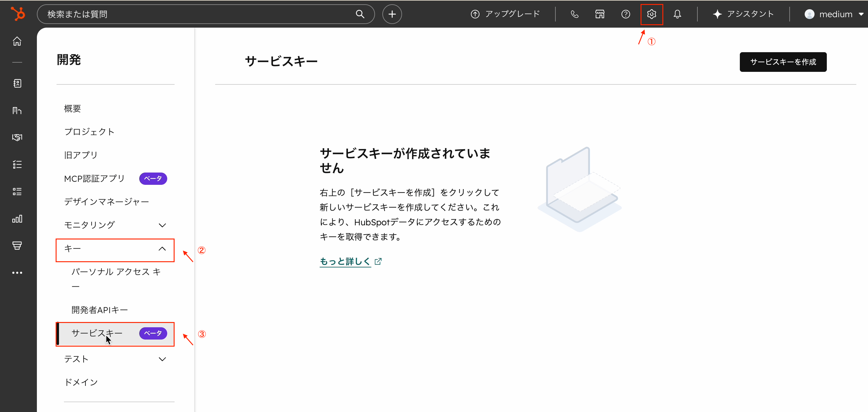Click the upgrade arrow circle icon
This screenshot has width=868, height=412.
pos(475,14)
